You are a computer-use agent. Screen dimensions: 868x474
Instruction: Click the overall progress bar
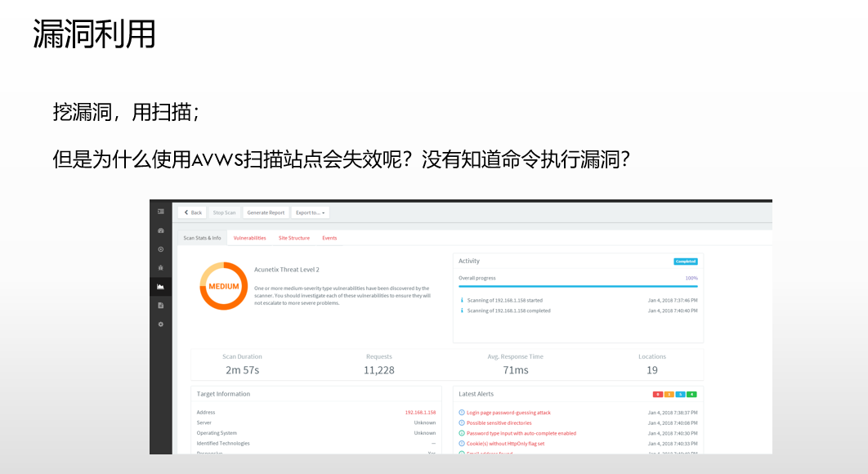click(x=578, y=287)
